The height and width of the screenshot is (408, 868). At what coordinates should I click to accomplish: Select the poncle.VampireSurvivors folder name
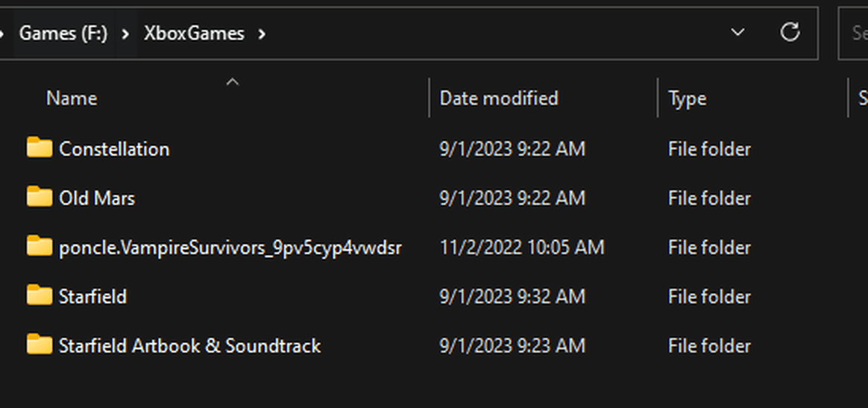coord(230,248)
